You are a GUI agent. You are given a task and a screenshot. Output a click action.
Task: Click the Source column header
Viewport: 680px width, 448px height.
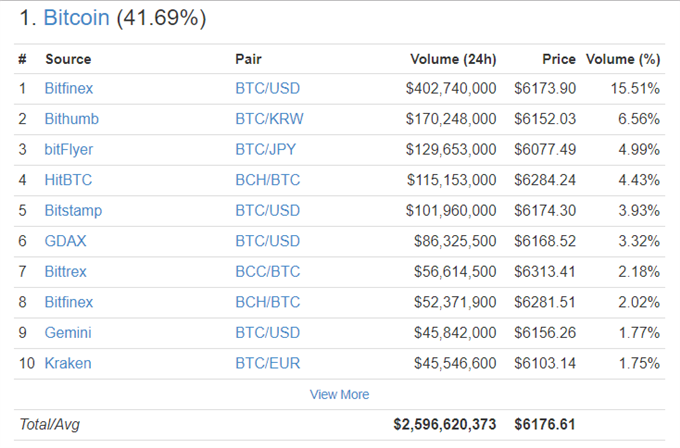(x=68, y=59)
